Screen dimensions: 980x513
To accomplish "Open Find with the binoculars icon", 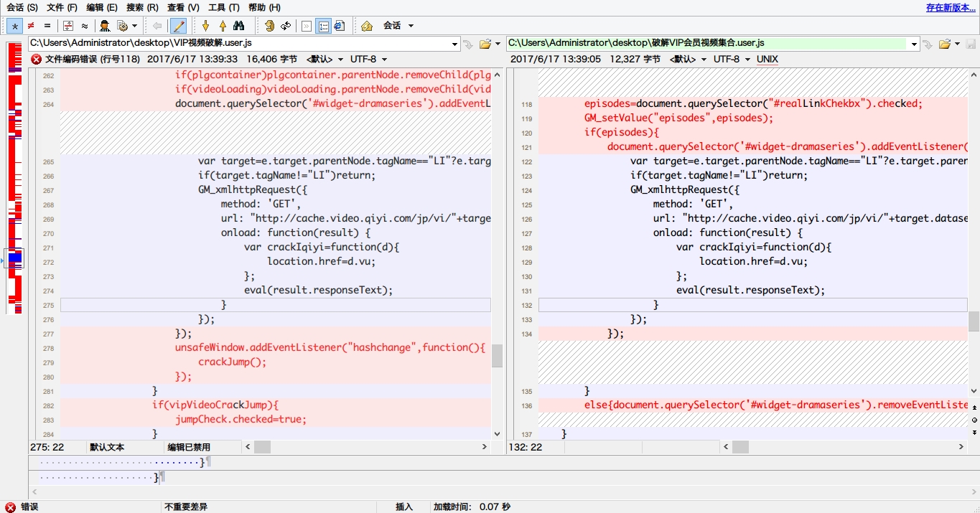I will click(x=240, y=26).
